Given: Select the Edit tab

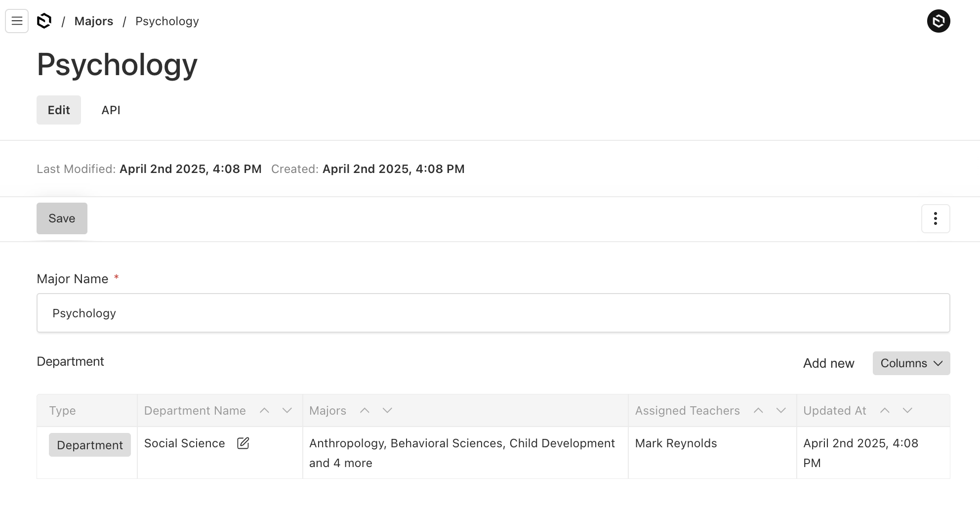Looking at the screenshot, I should coord(59,110).
